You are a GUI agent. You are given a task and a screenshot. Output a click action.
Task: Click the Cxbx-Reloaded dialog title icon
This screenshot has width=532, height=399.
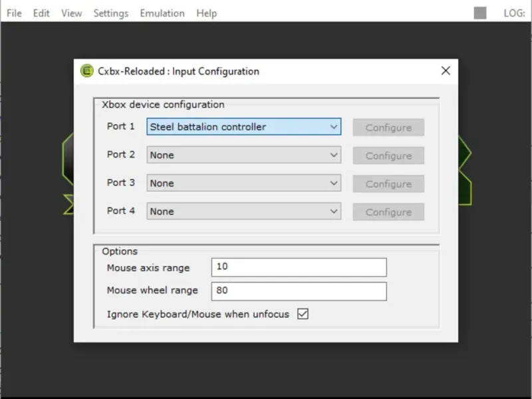pyautogui.click(x=87, y=71)
